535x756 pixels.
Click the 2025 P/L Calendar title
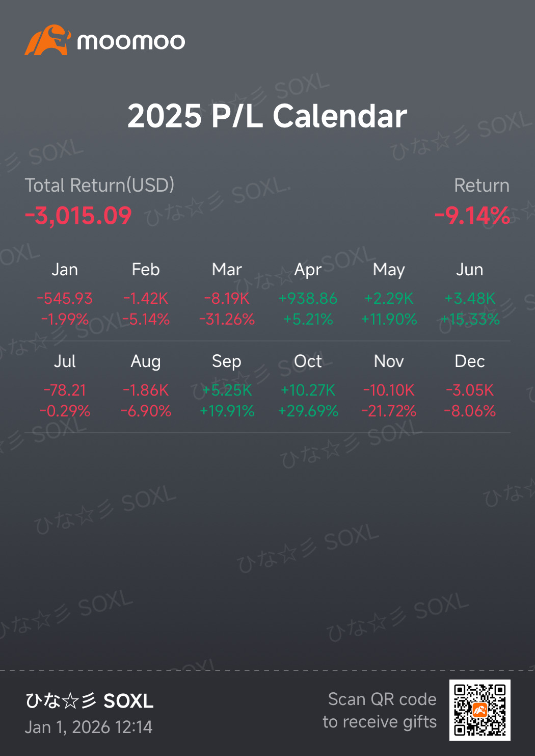[267, 116]
